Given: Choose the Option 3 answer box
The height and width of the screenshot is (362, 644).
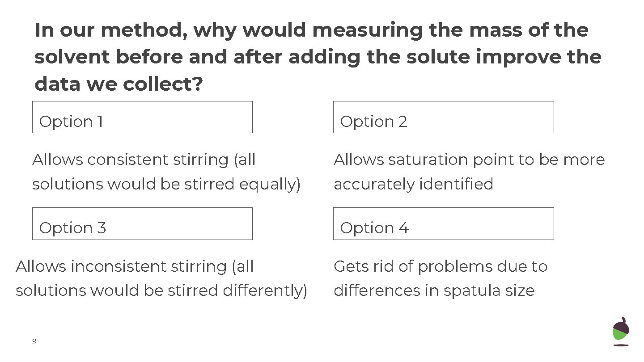Looking at the screenshot, I should pyautogui.click(x=142, y=223).
